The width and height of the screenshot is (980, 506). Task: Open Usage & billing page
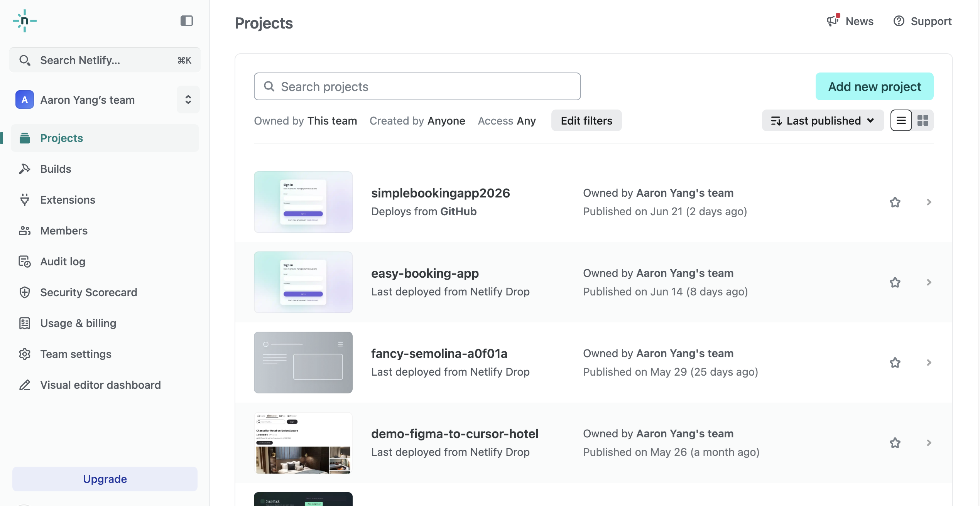coord(105,323)
